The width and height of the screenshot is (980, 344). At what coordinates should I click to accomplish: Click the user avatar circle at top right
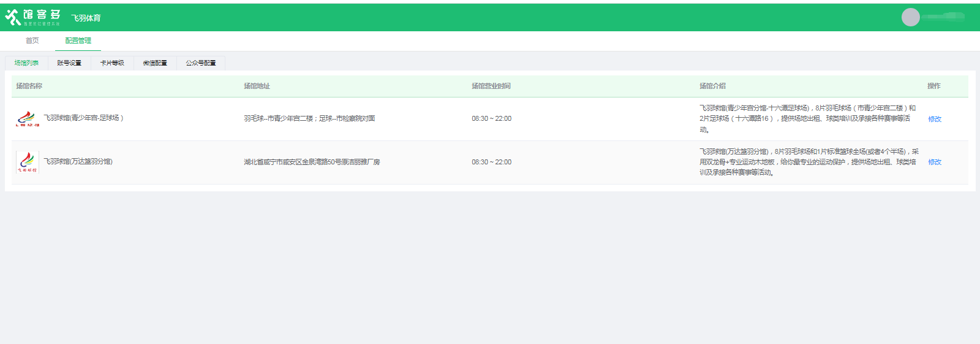(910, 17)
